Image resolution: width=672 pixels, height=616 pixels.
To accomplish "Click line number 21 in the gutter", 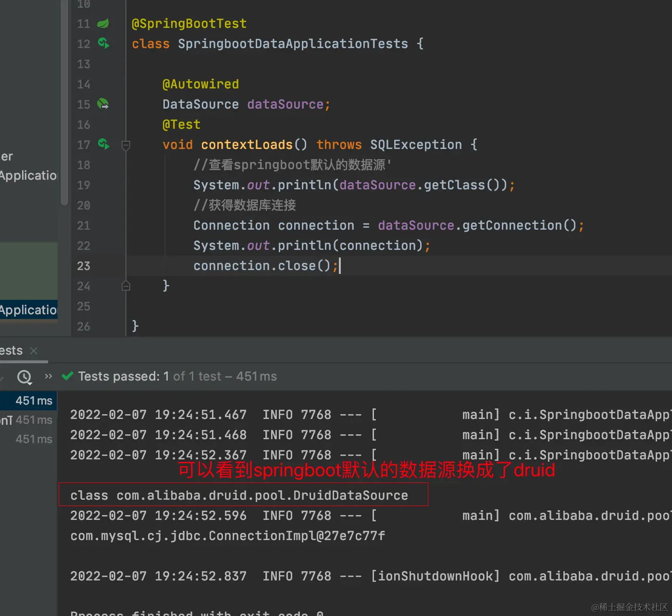I will click(84, 225).
